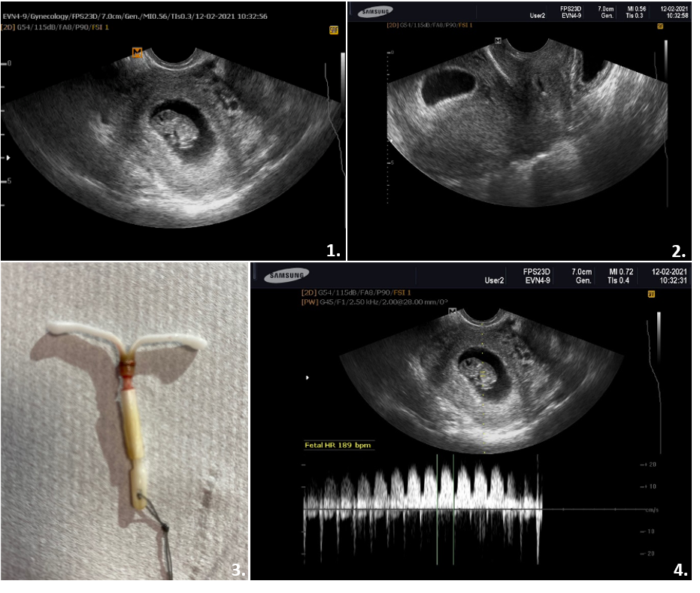Screen dimensions: 700x593
Task: Click the [PW] G45/F1/2.50 kHz settings line
Action: 374,302
